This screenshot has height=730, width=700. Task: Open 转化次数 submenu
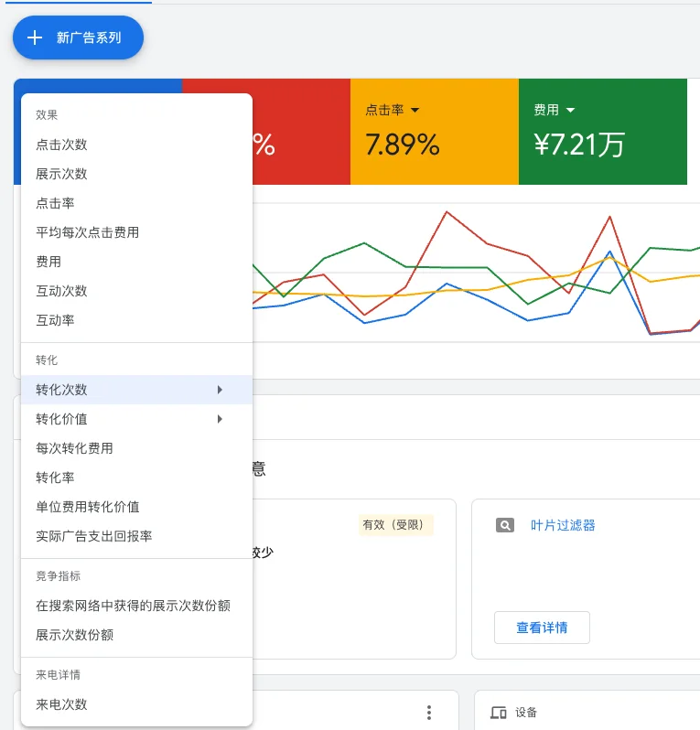point(136,390)
